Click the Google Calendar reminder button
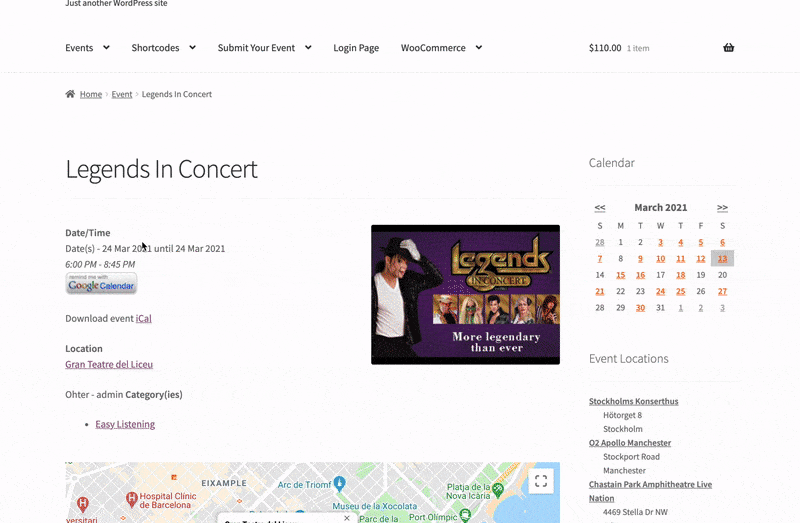 [101, 283]
